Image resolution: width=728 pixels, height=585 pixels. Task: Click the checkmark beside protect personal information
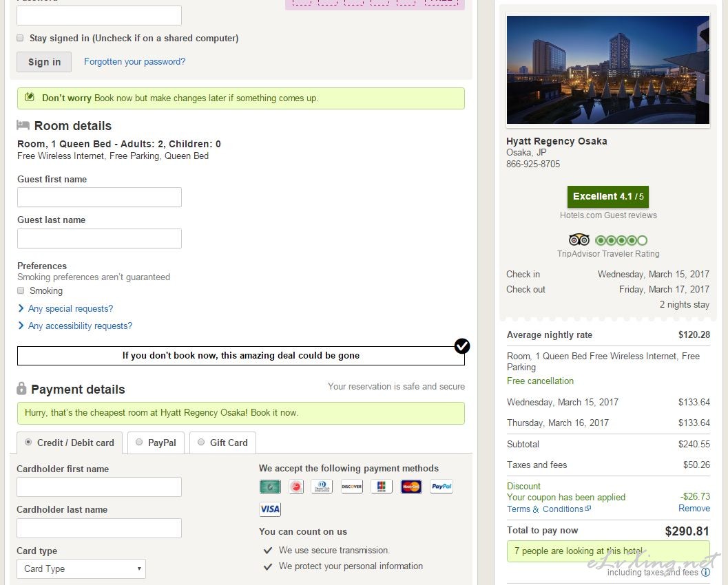(267, 567)
